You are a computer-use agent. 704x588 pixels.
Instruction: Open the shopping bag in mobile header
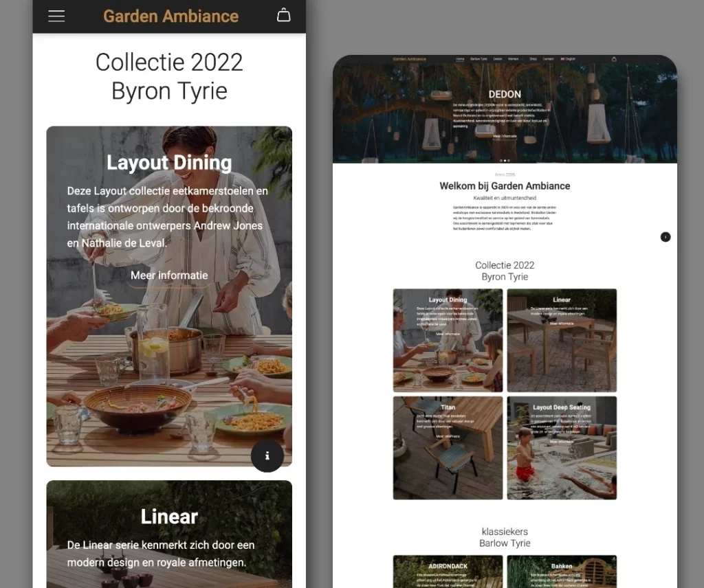pyautogui.click(x=283, y=15)
